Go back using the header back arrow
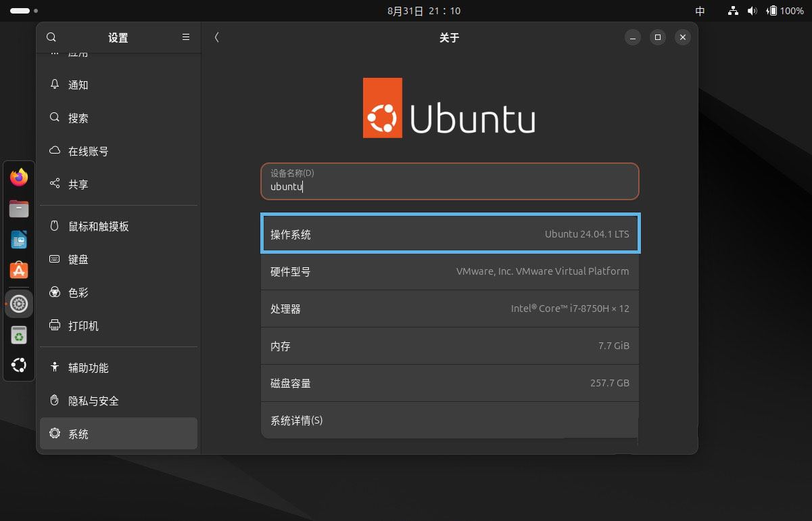 click(216, 38)
